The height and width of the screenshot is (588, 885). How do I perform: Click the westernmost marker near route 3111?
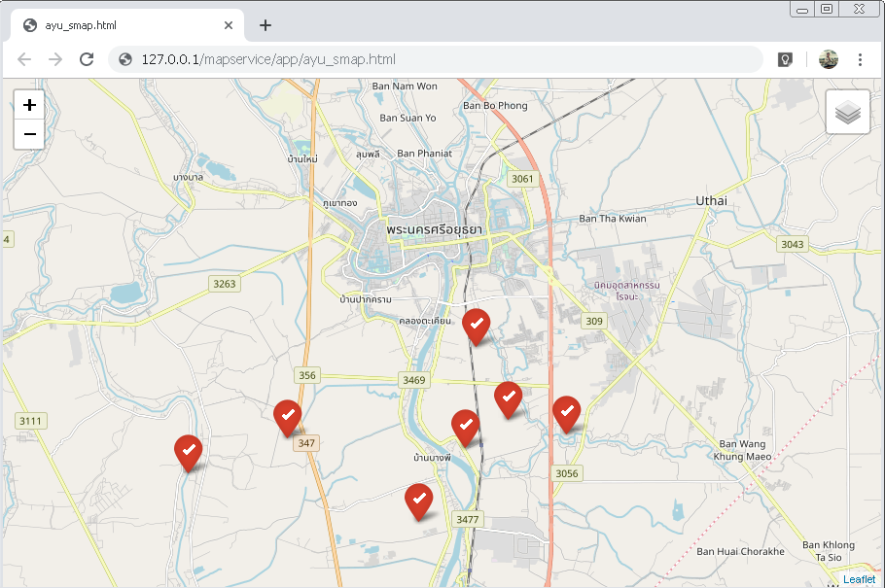click(189, 450)
